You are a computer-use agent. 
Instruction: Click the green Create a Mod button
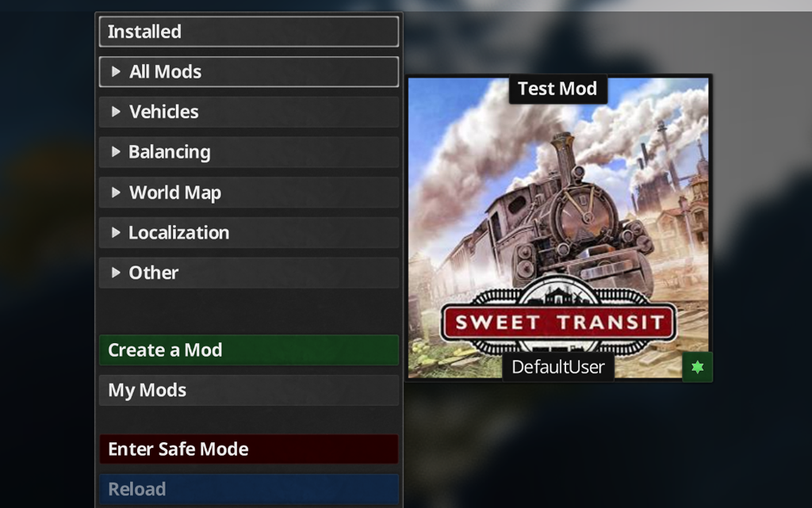[x=248, y=350]
